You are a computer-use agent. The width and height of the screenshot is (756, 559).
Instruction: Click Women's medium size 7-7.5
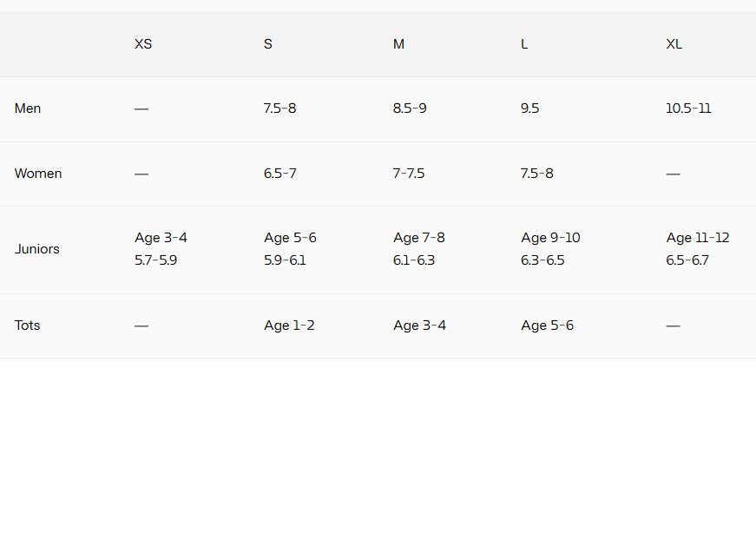point(409,174)
